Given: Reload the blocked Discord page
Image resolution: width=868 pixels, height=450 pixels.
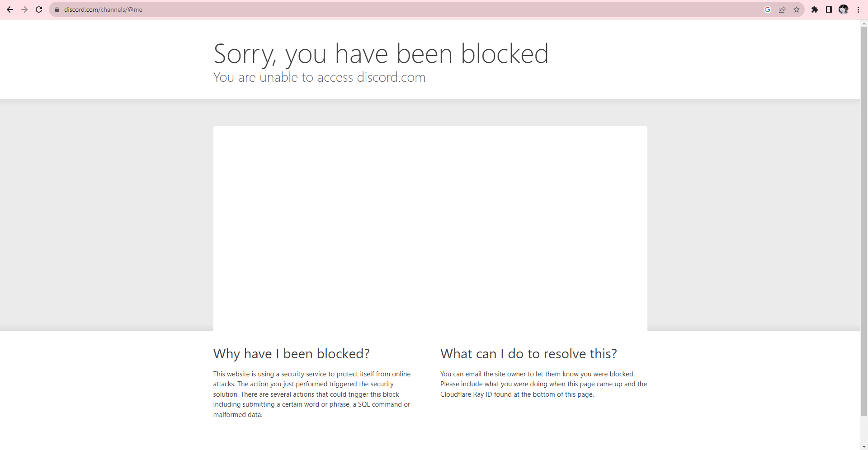Looking at the screenshot, I should click(39, 9).
